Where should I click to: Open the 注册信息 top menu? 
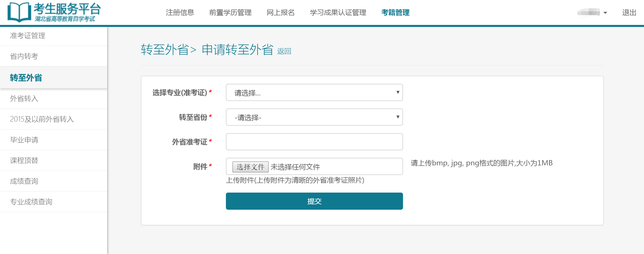click(x=180, y=13)
